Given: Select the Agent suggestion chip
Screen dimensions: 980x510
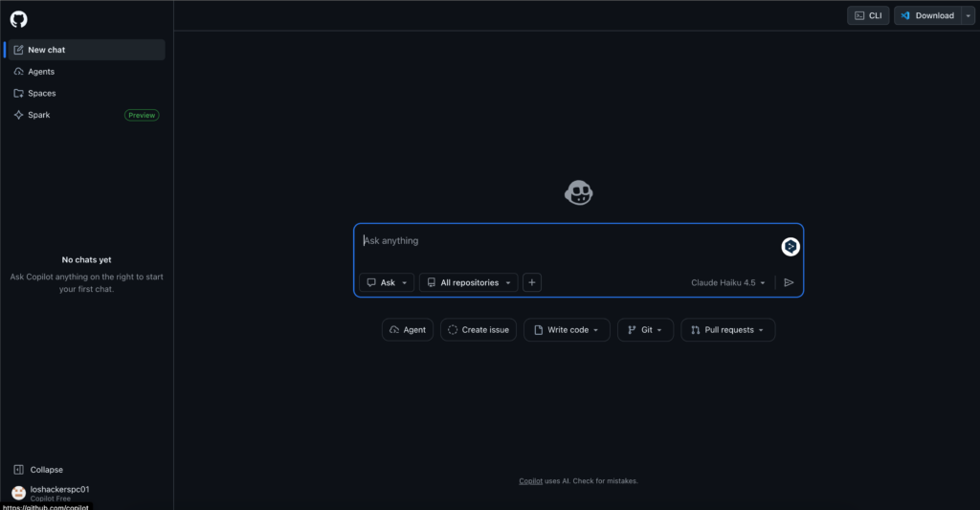Looking at the screenshot, I should [408, 330].
